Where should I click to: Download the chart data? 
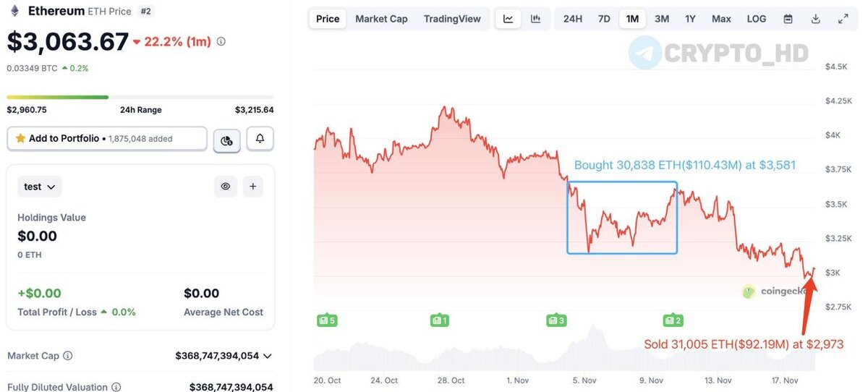(x=816, y=19)
